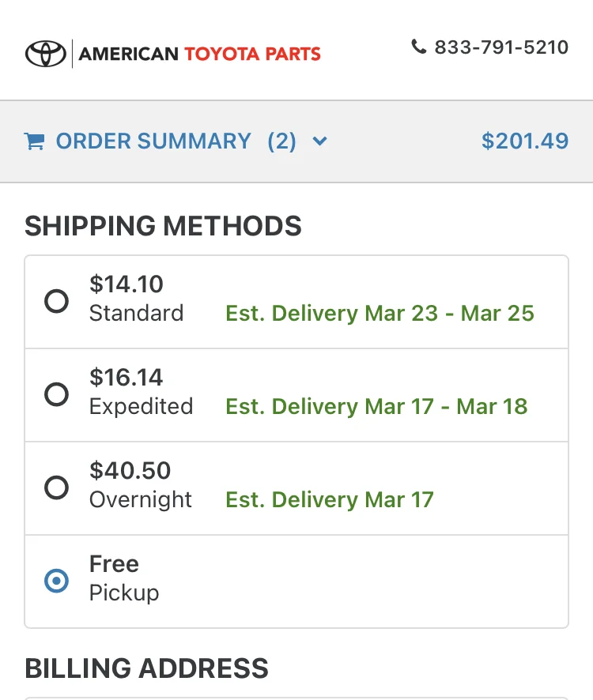The width and height of the screenshot is (593, 700).
Task: Pick the Overnight shipping radio button
Action: tap(56, 487)
